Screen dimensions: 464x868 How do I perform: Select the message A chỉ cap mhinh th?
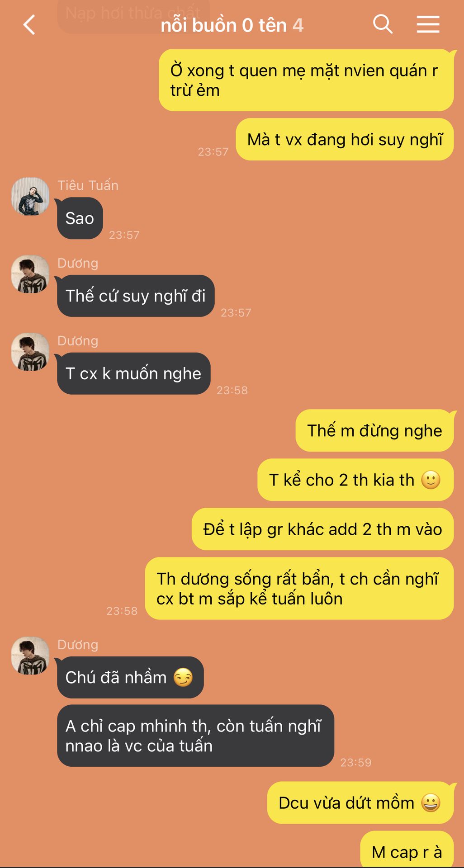coord(195,736)
